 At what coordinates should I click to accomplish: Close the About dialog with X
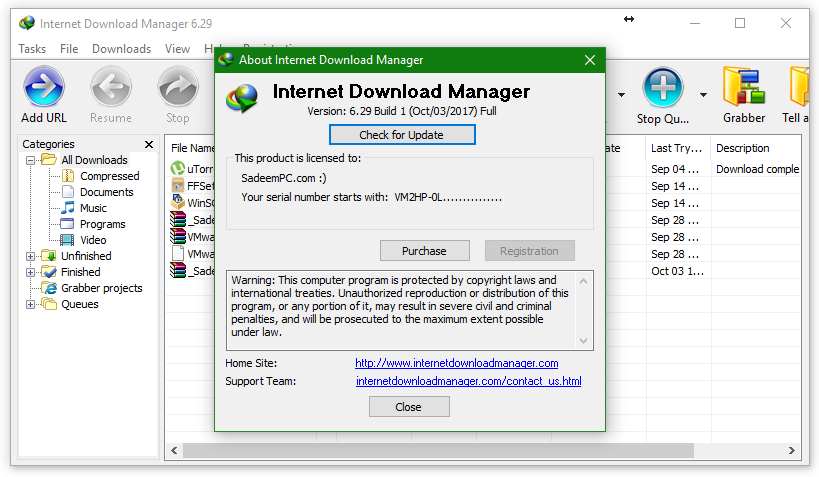coord(590,60)
